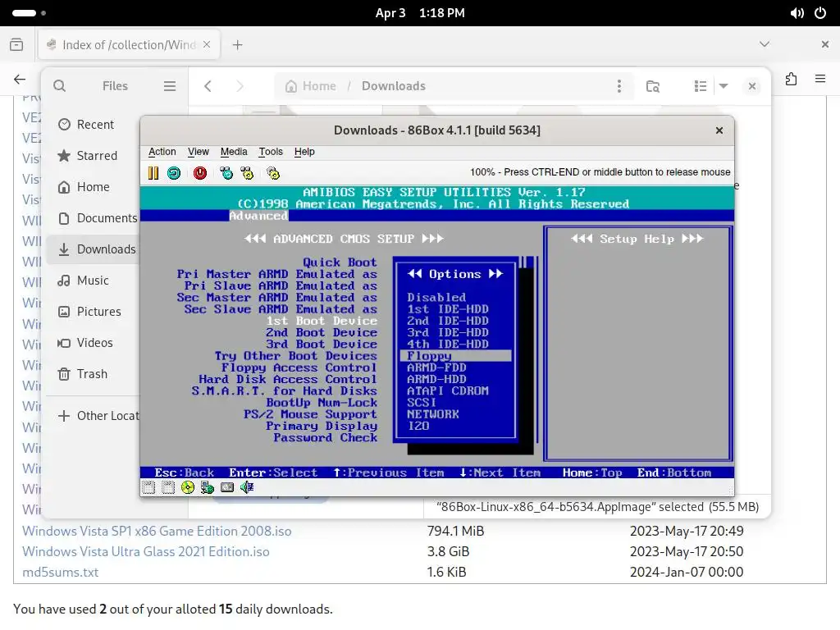This screenshot has height=630, width=840.
Task: Click the teal hard reset icon in toolbar
Action: click(174, 173)
